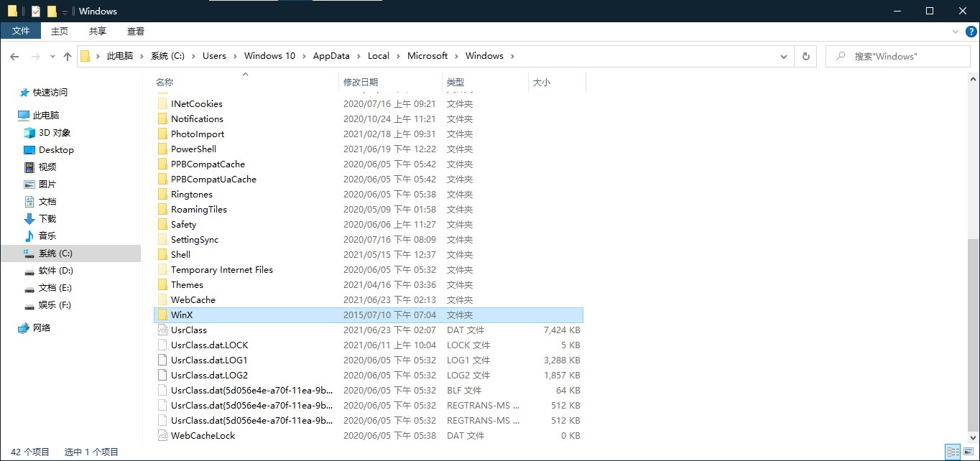Click the refresh icon next to address bar
The image size is (980, 461).
tap(805, 55)
